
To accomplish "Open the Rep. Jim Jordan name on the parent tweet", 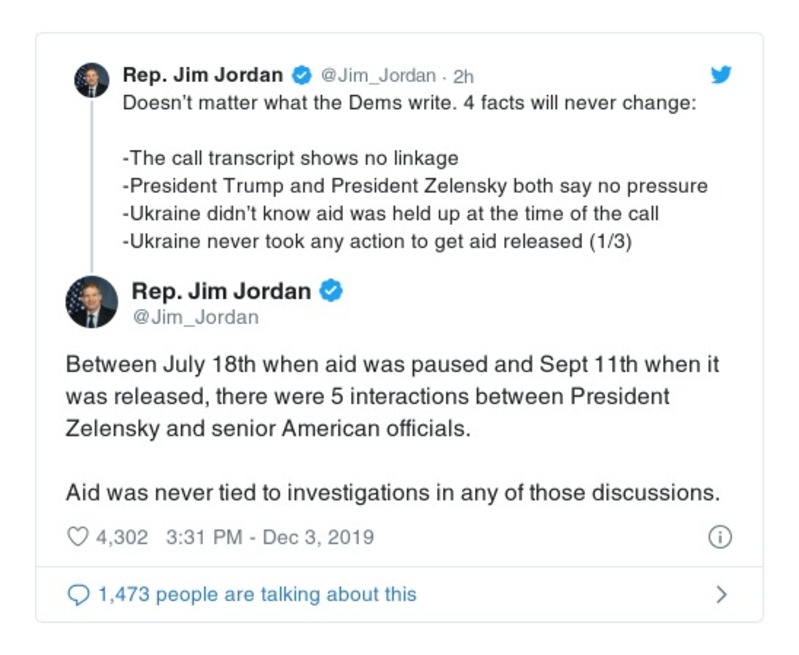I will pyautogui.click(x=203, y=75).
